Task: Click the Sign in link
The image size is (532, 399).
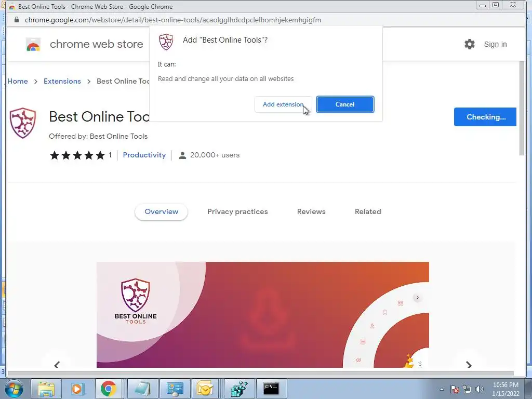Action: coord(495,44)
